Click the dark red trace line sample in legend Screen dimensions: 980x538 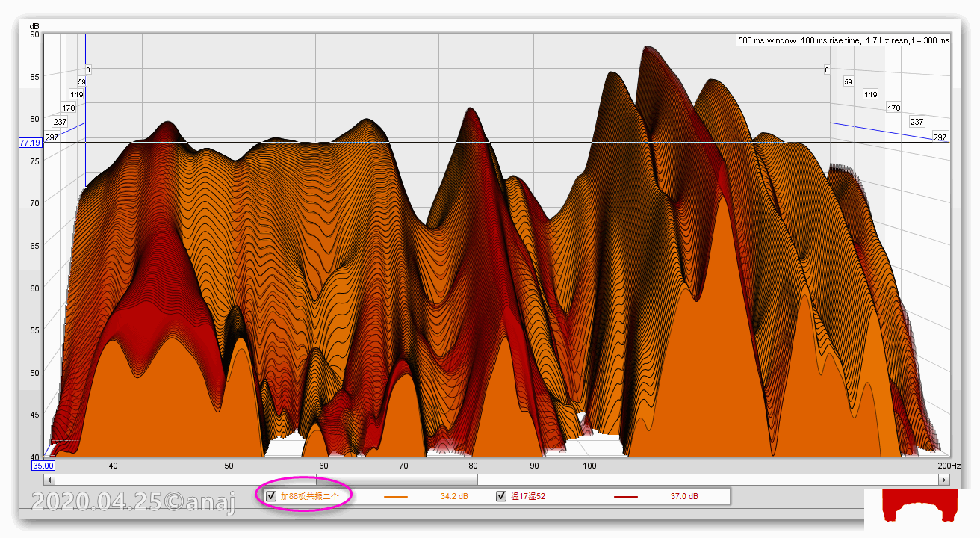click(626, 496)
